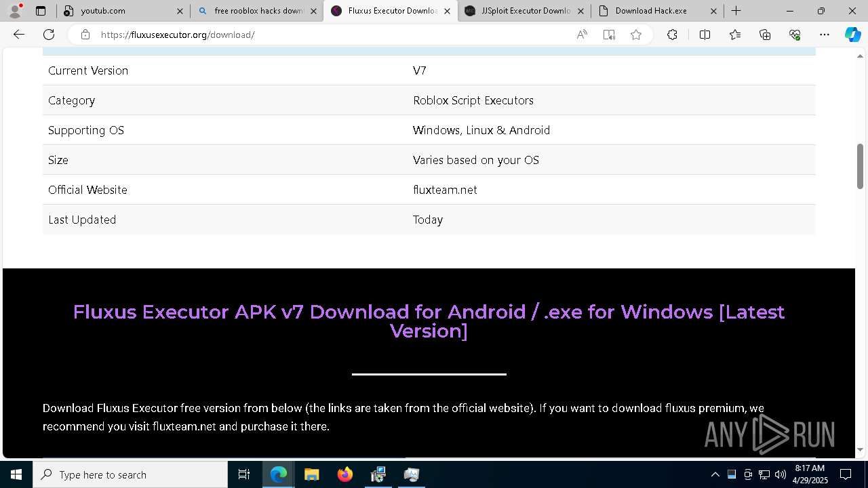Select the 'Category' row label
Viewport: 868px width, 488px height.
71,100
